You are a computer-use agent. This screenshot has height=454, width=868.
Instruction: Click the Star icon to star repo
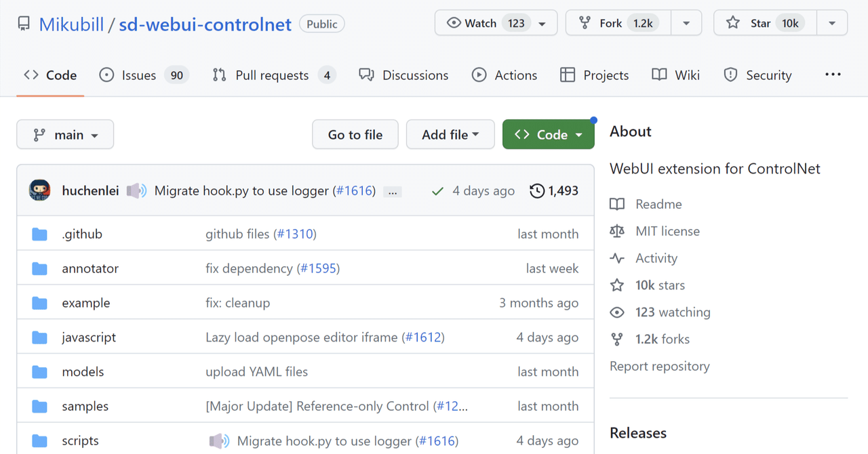[x=732, y=22]
